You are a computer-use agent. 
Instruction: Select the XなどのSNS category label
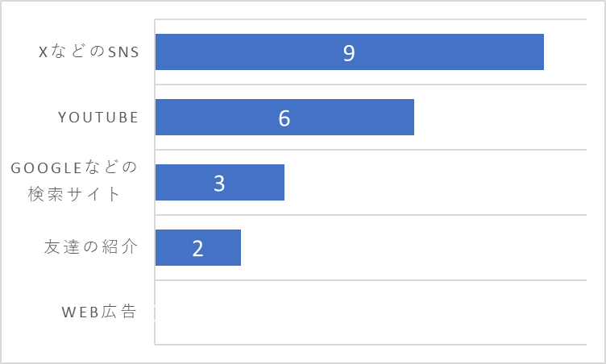click(x=89, y=52)
